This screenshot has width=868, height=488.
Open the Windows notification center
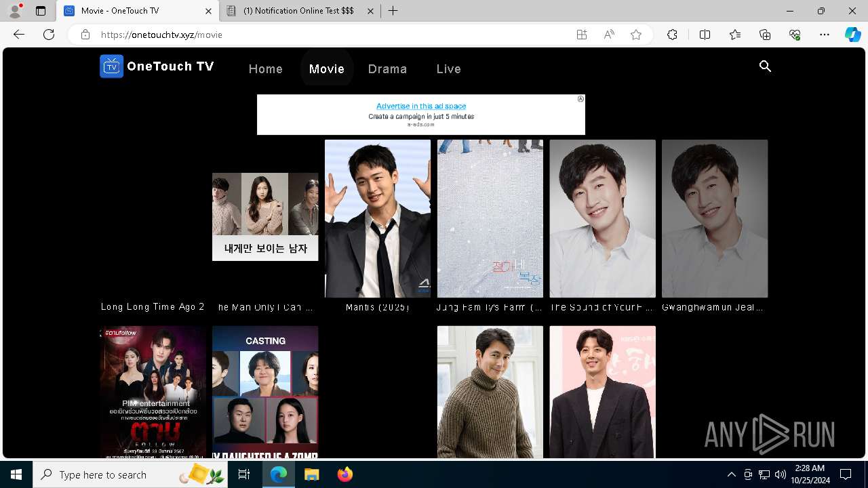pos(846,474)
